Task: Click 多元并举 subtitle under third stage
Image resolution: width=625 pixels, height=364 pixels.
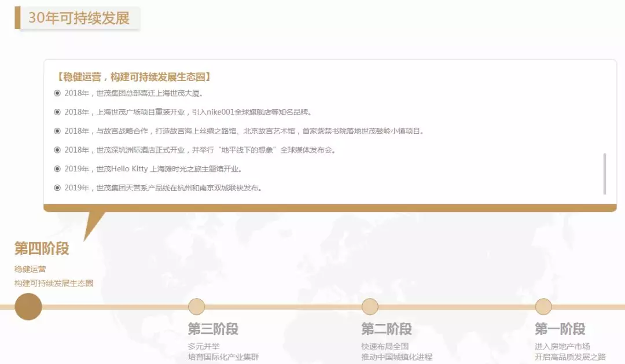Action: pyautogui.click(x=204, y=346)
